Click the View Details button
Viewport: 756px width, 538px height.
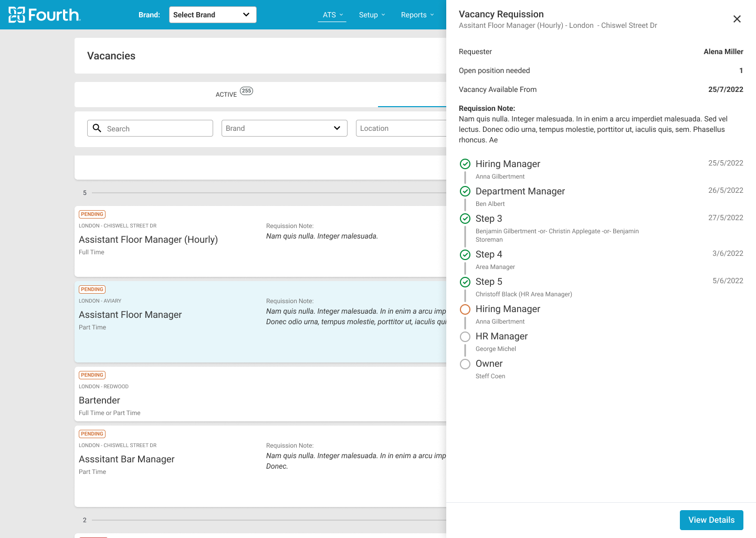pos(711,520)
